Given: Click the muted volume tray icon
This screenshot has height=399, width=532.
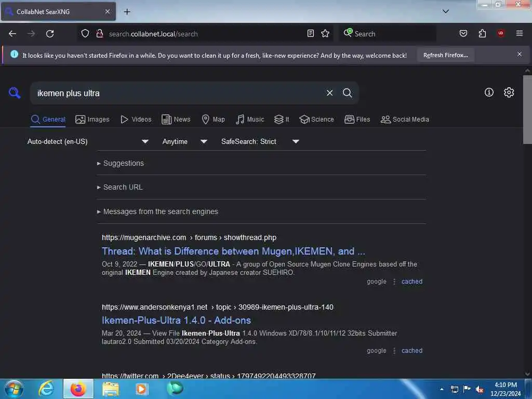Looking at the screenshot, I should [x=480, y=390].
